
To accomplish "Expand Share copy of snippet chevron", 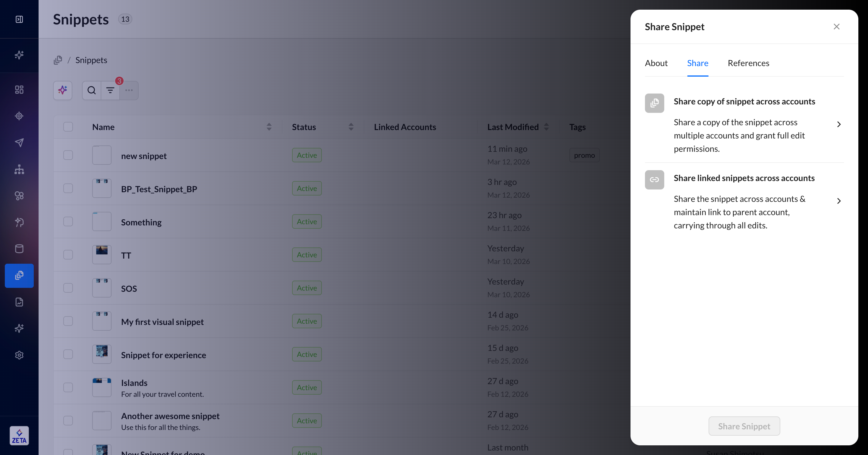I will (x=839, y=124).
